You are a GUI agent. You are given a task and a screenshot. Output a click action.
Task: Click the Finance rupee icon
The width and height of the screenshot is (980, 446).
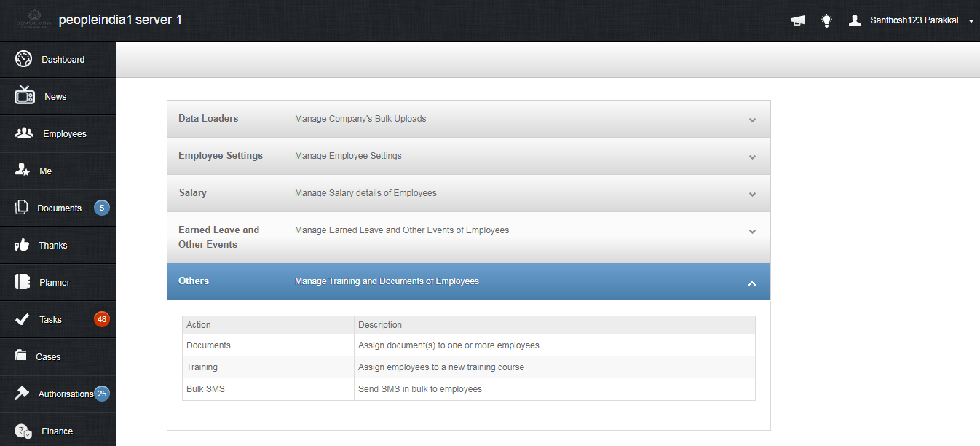[x=24, y=431]
